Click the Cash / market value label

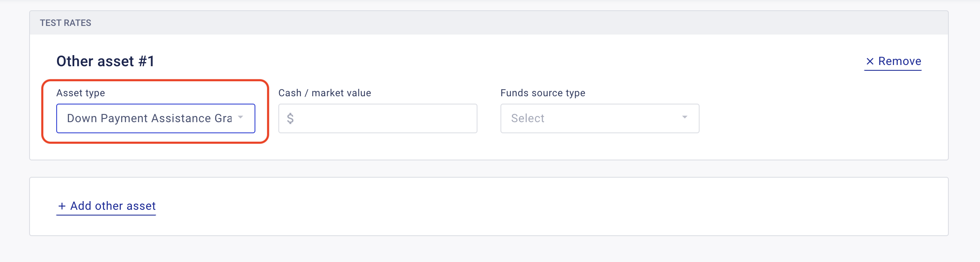point(324,93)
